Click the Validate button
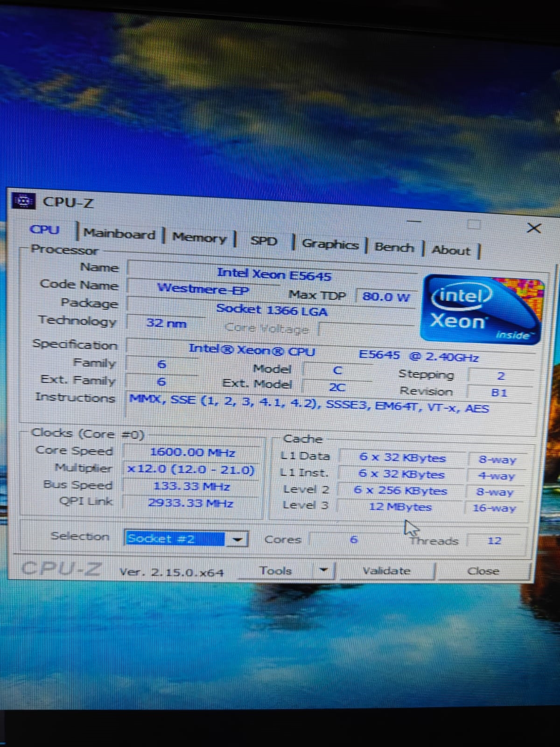 point(387,571)
